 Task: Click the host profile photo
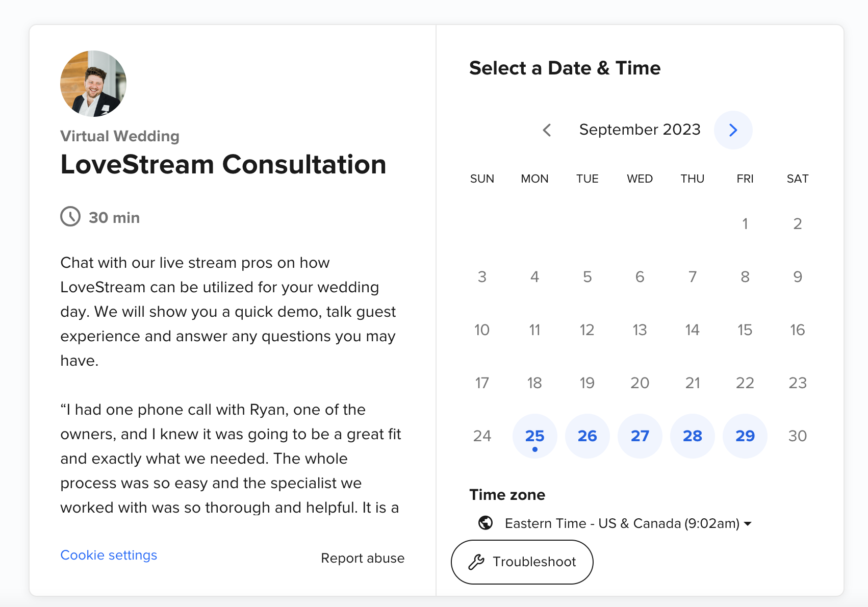93,84
